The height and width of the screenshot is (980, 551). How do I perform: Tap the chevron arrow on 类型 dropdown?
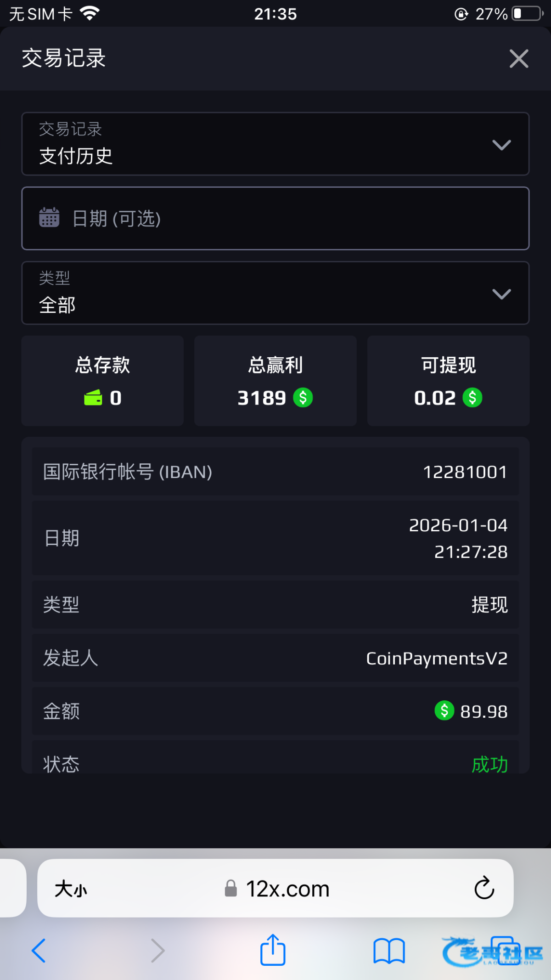pyautogui.click(x=501, y=294)
